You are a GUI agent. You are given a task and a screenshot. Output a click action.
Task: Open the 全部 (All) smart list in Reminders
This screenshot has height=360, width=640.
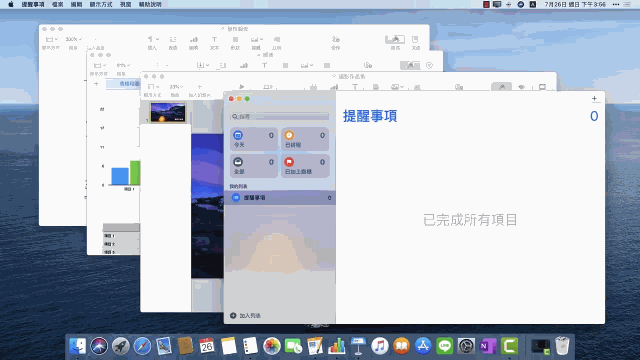[254, 166]
